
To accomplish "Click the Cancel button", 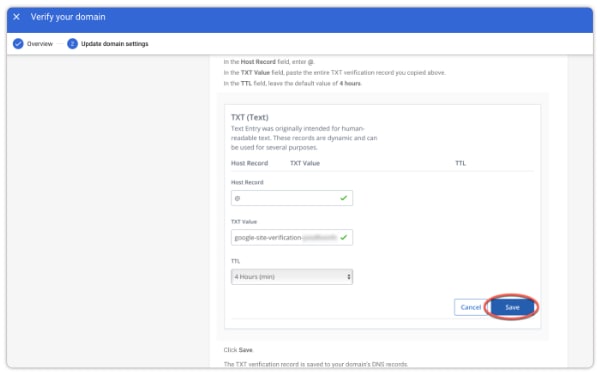I will click(470, 307).
